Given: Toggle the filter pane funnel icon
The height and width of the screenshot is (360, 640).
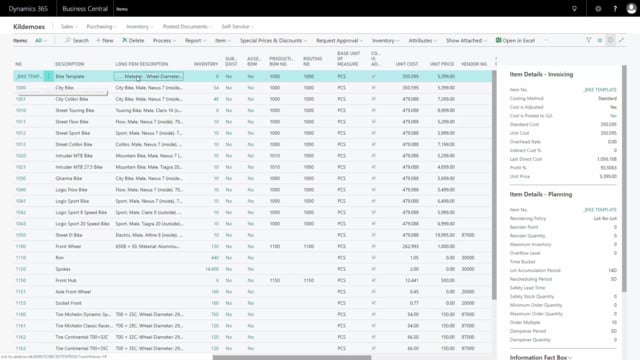Looking at the screenshot, I should 589,40.
